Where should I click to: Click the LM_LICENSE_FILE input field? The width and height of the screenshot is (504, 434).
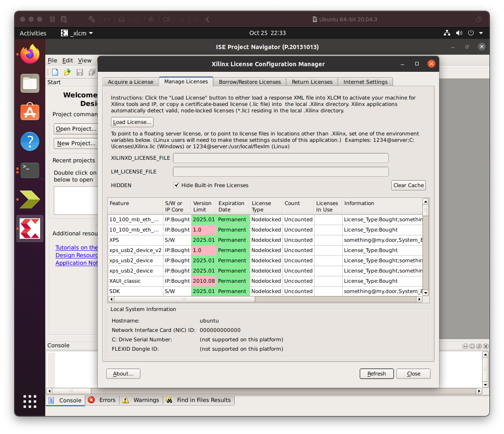281,171
